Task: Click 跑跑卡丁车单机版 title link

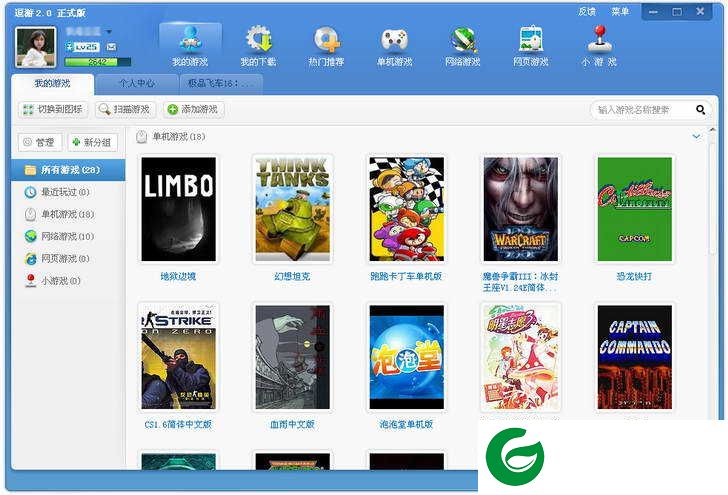Action: [406, 277]
